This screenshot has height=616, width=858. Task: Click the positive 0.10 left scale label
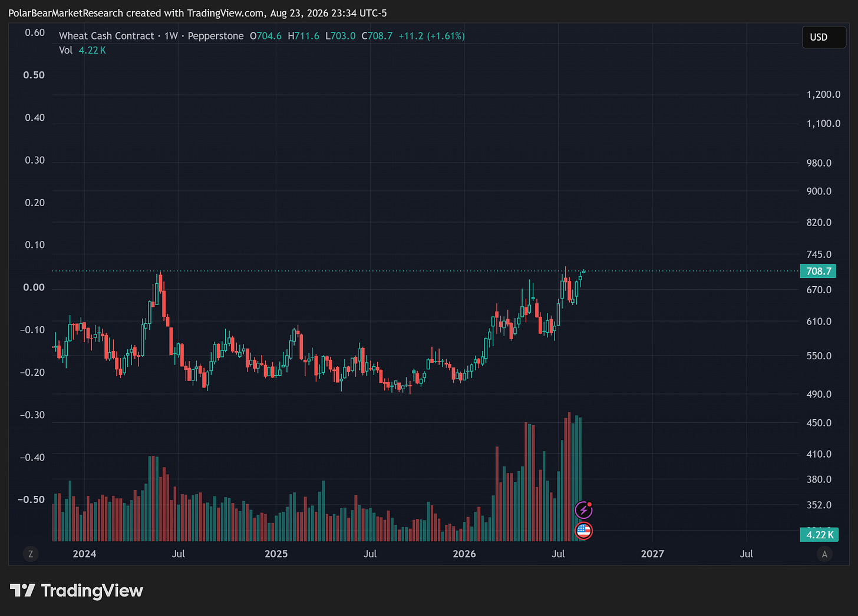(35, 244)
